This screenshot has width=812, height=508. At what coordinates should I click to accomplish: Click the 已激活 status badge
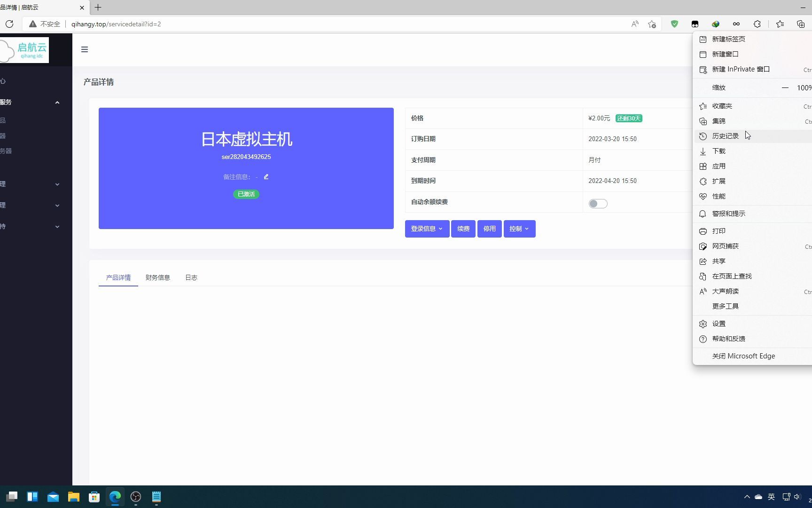(x=246, y=194)
